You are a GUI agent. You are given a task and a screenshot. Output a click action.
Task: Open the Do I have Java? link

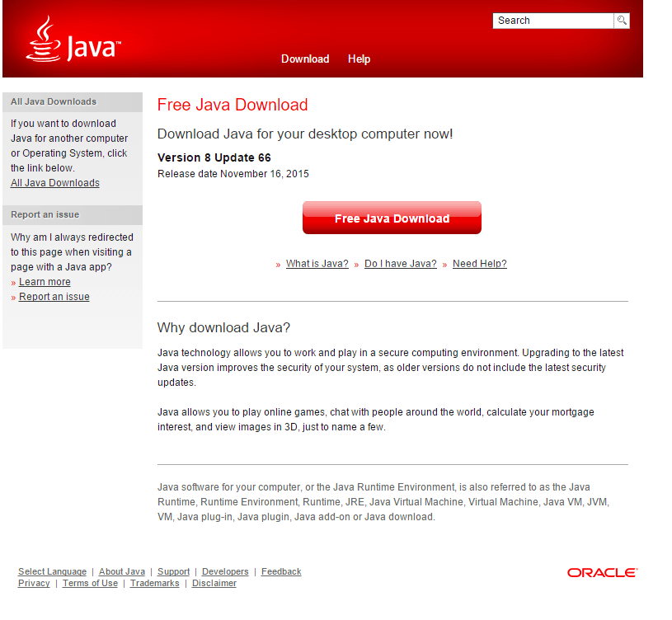400,263
